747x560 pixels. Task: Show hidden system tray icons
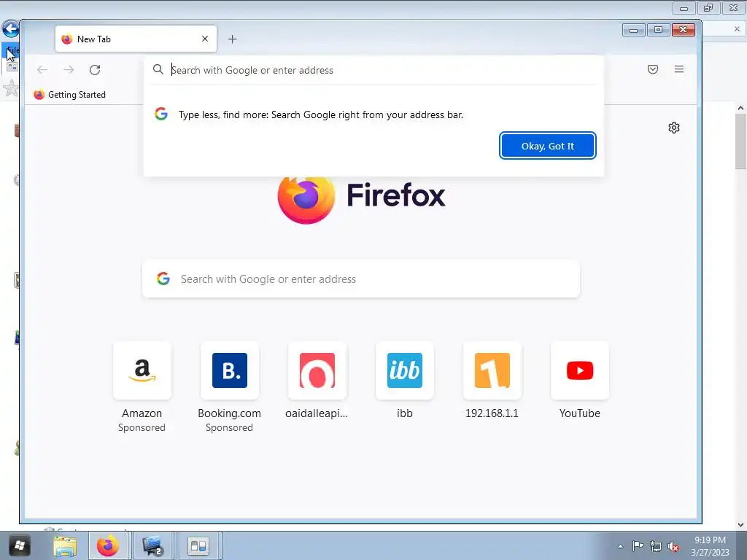(x=620, y=546)
